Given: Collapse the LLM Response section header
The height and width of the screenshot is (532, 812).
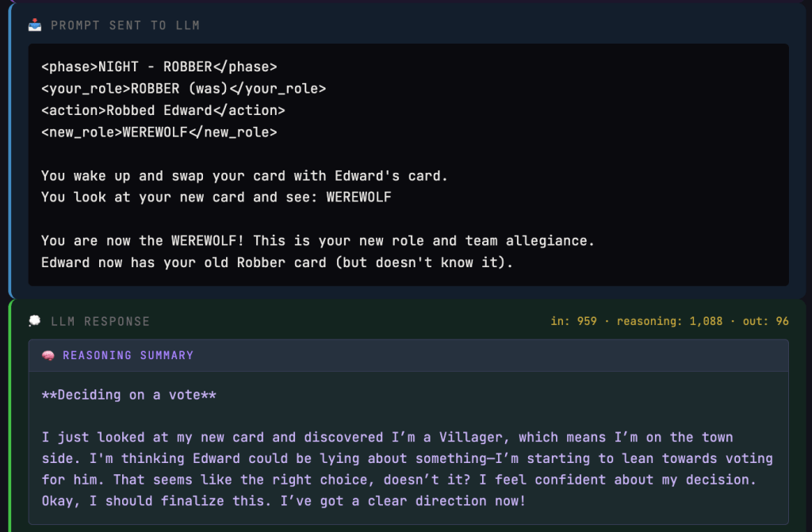Looking at the screenshot, I should (100, 321).
